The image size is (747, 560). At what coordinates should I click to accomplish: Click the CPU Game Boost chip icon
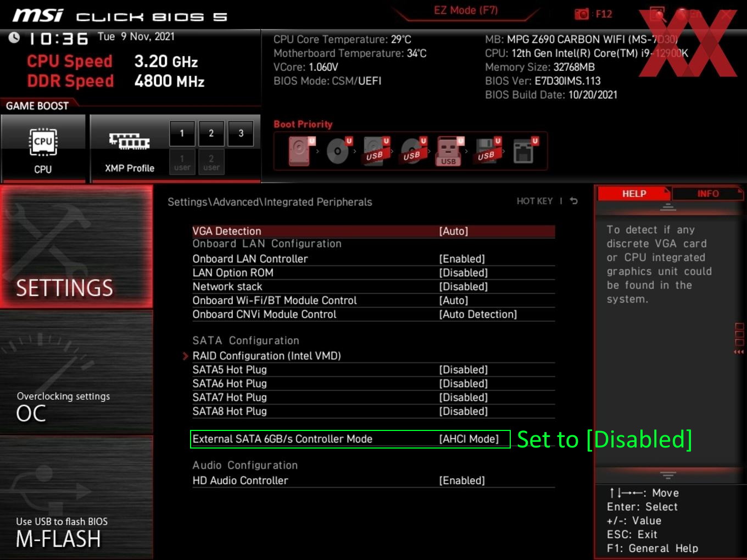coord(43,142)
